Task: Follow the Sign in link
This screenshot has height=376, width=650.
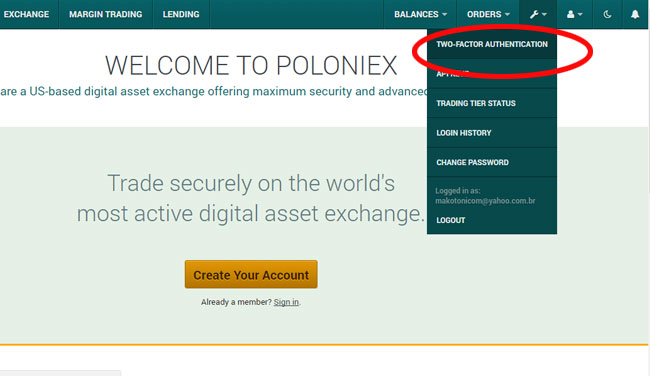Action: [x=286, y=302]
